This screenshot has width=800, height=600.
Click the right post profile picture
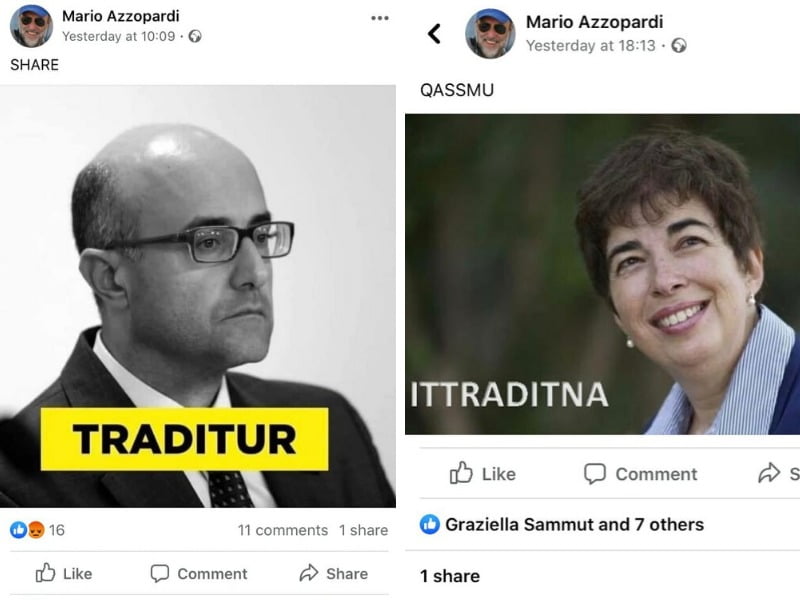[x=490, y=34]
